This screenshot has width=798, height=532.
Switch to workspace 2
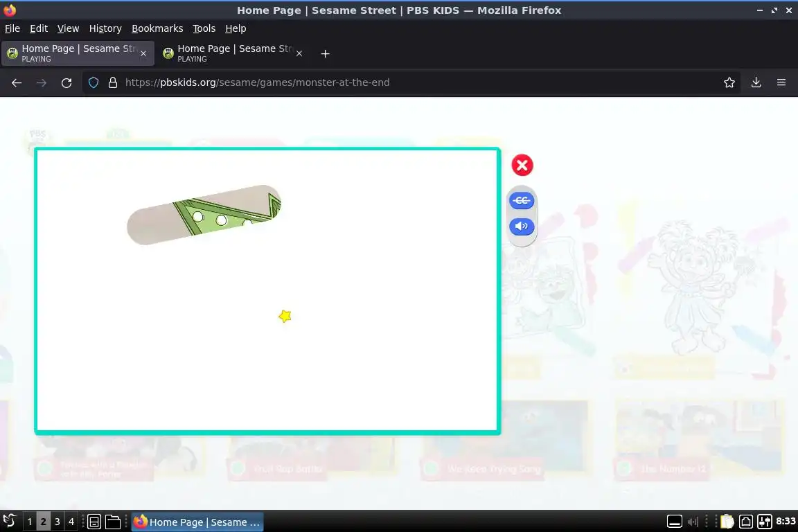[x=43, y=522]
